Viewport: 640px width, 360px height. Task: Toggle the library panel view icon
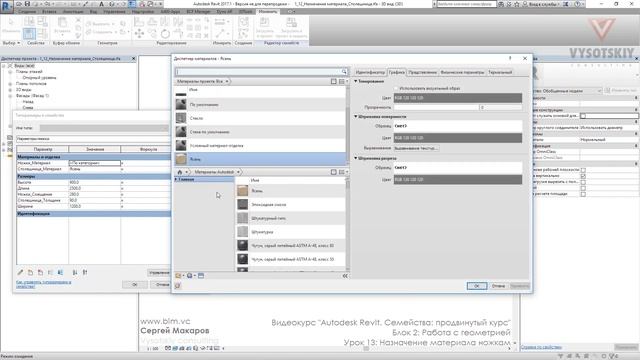click(333, 172)
